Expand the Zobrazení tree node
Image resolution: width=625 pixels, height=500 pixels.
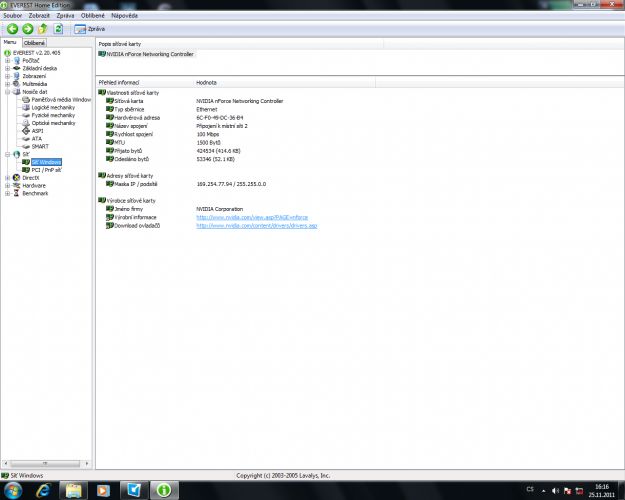coord(7,76)
